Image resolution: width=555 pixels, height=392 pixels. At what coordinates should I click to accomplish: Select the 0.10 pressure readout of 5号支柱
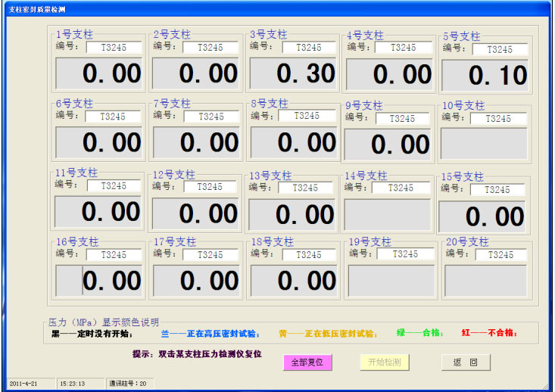485,76
